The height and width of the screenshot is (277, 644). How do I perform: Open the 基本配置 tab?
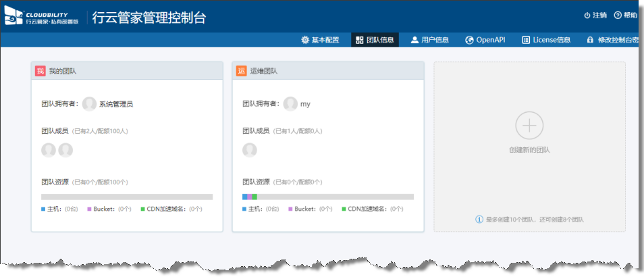(320, 40)
